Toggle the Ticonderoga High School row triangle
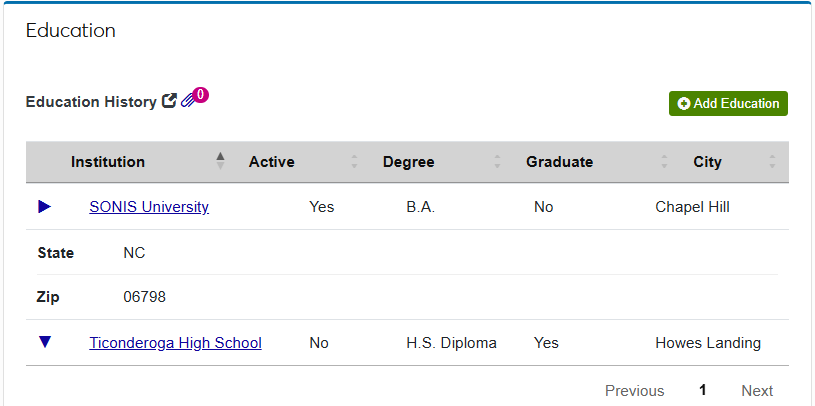This screenshot has height=406, width=815. pyautogui.click(x=44, y=342)
